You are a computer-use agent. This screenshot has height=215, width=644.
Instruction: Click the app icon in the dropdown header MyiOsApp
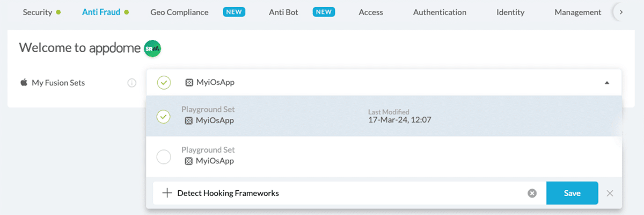[188, 83]
